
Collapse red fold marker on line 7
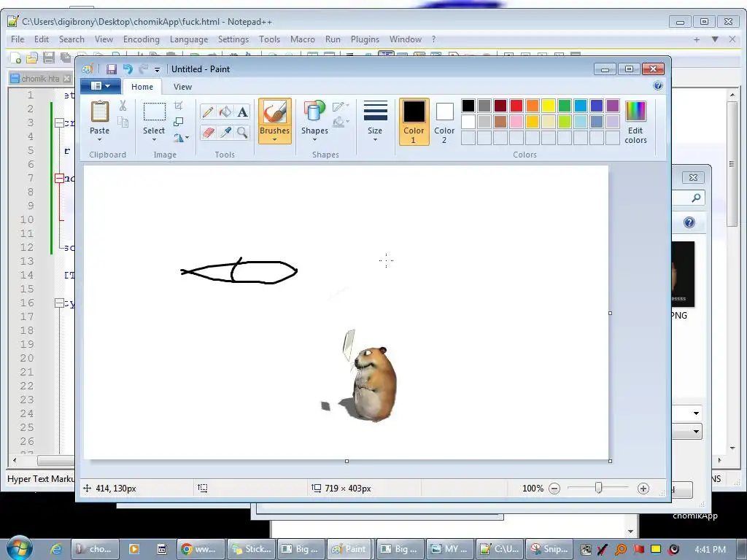[x=59, y=179]
